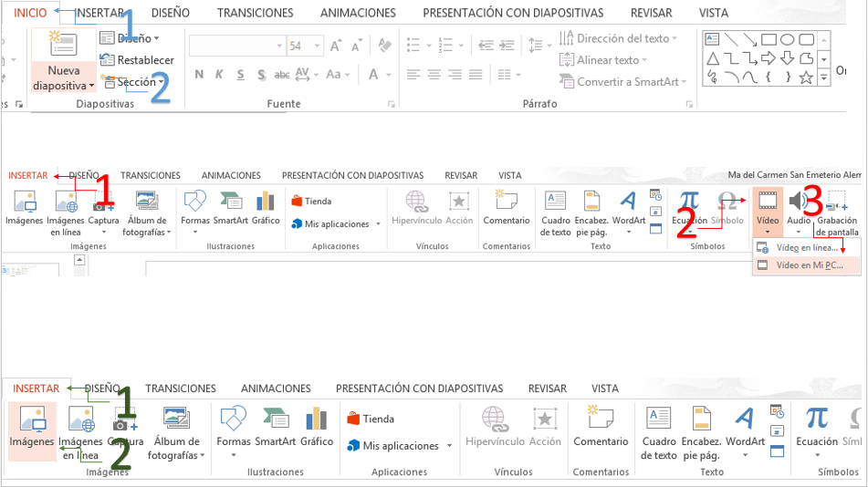Pick the straight line shape in the gallery
Image resolution: width=868 pixels, height=487 pixels.
pyautogui.click(x=731, y=39)
